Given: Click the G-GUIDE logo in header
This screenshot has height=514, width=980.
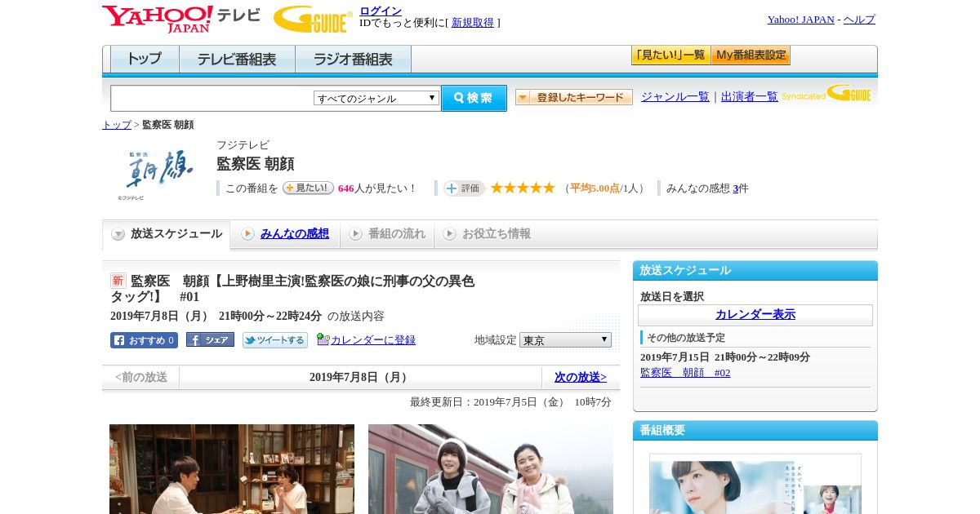Looking at the screenshot, I should click(313, 19).
